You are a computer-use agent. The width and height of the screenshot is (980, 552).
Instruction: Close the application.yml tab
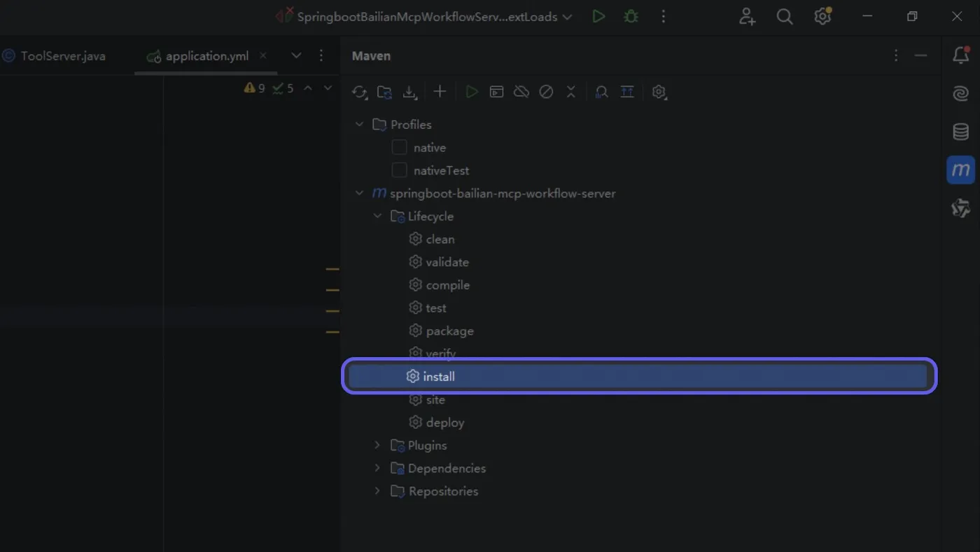tap(263, 55)
